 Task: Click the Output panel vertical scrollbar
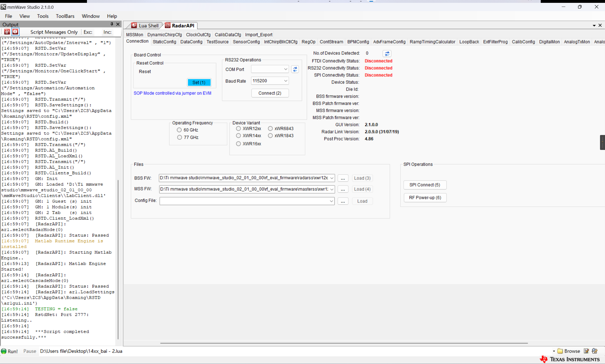click(118, 258)
